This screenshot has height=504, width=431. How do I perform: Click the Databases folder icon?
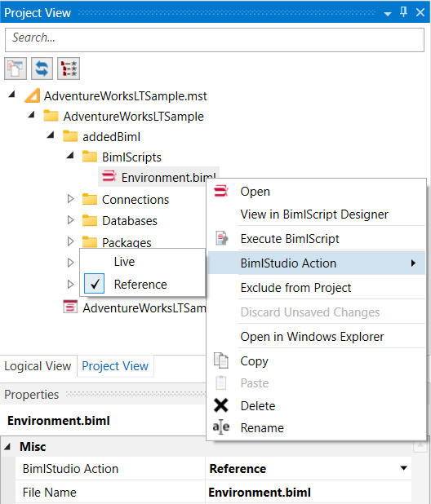90,220
